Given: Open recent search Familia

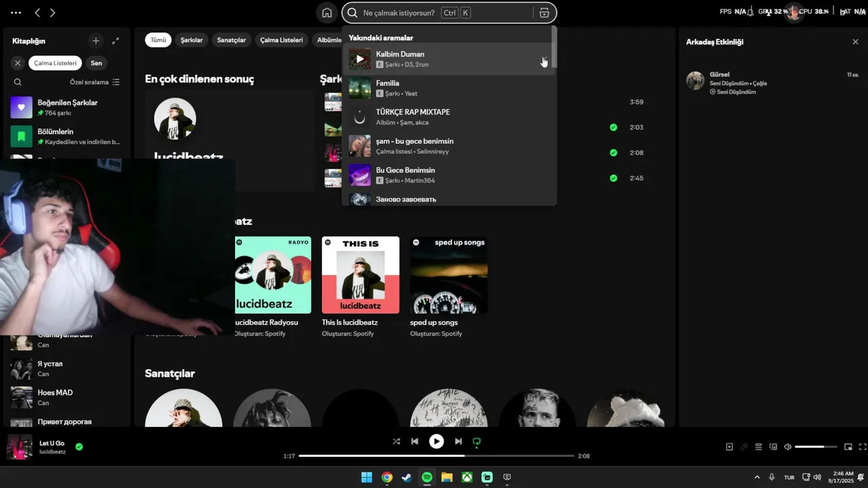Looking at the screenshot, I should (x=448, y=88).
